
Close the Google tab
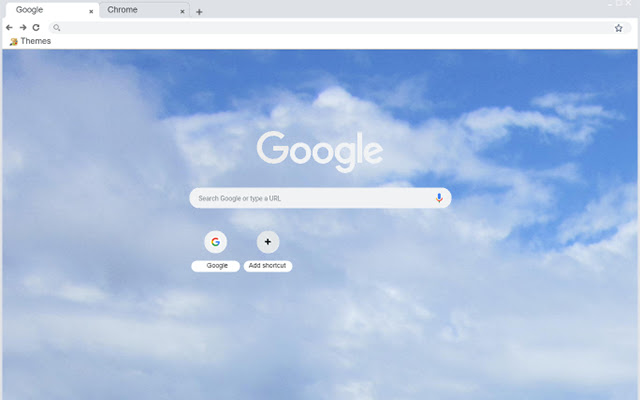coord(91,11)
